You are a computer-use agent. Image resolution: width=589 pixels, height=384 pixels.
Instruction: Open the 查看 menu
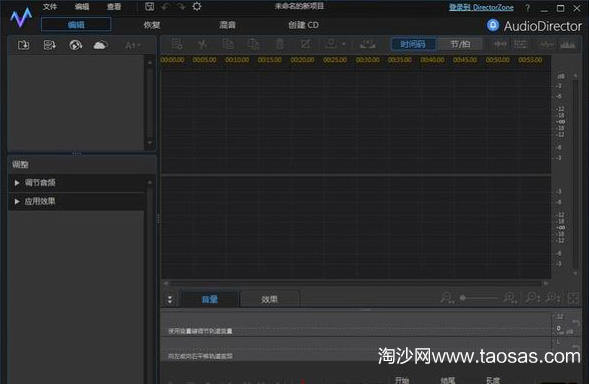[114, 7]
